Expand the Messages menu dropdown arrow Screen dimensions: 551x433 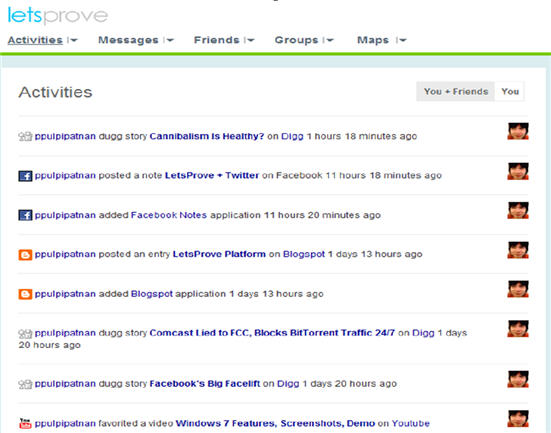coord(169,40)
